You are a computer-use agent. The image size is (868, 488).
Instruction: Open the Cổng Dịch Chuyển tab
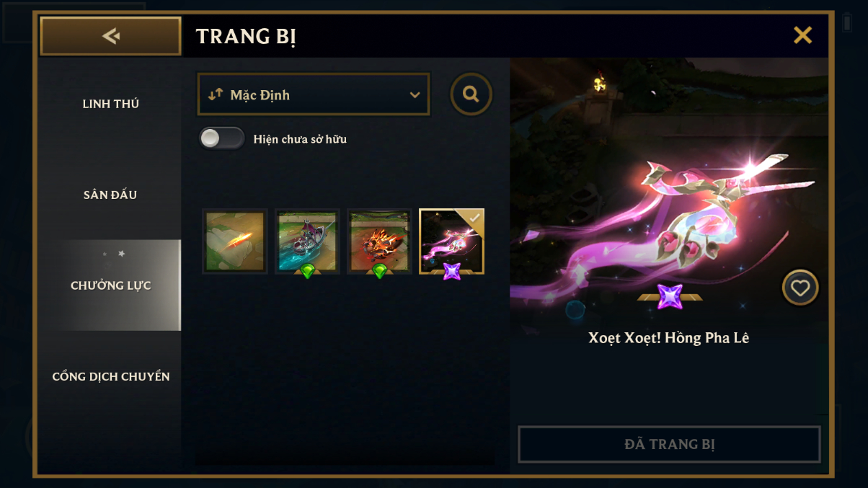pos(110,376)
